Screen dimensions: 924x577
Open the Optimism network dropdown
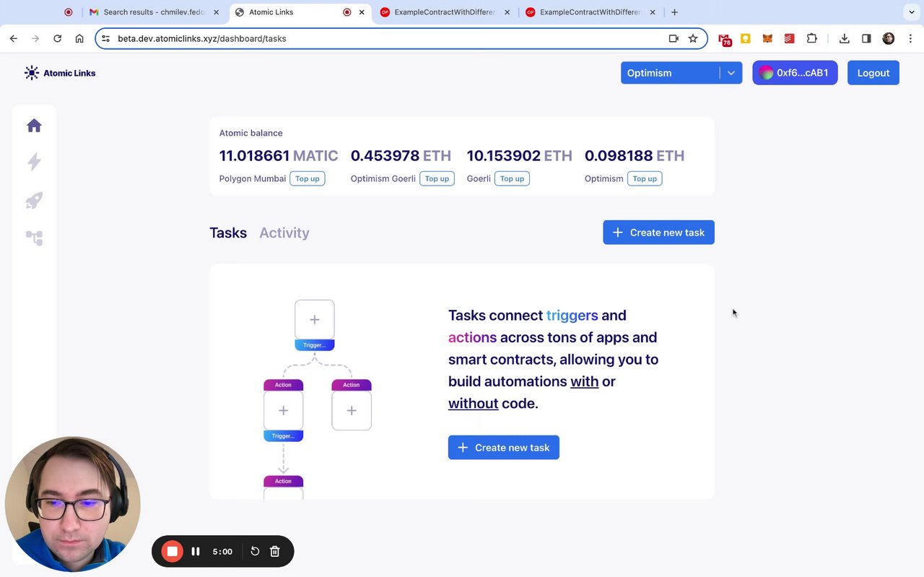(681, 73)
